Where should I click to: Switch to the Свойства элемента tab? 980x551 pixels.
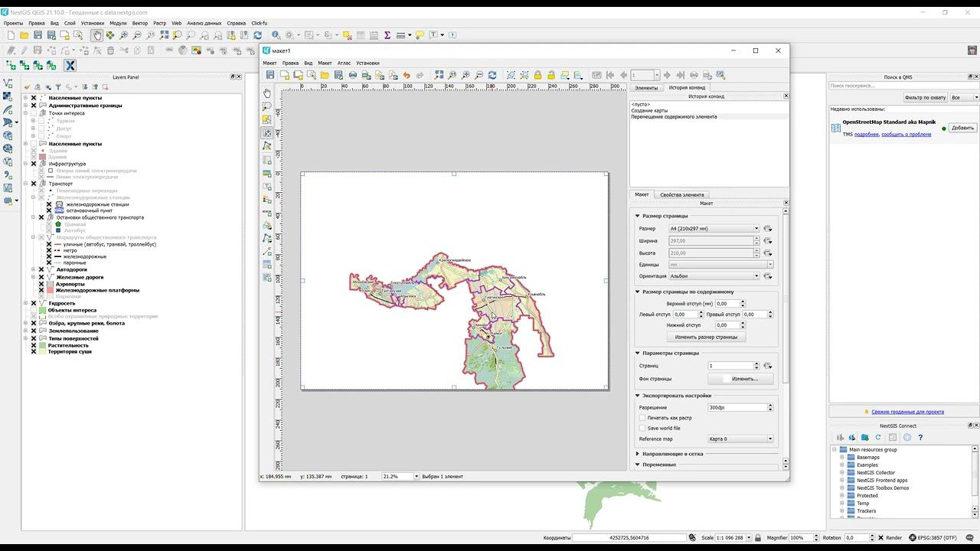pyautogui.click(x=681, y=194)
